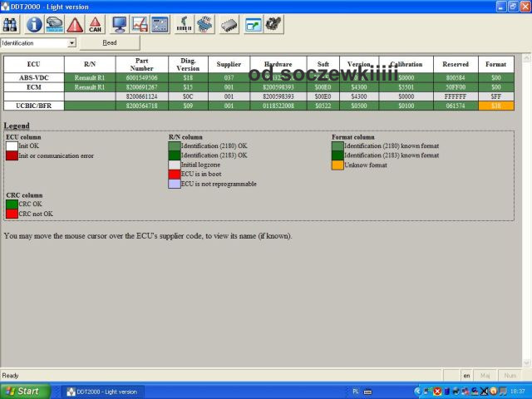Click the orange round tray icon
This screenshot has height=399, width=532.
[494, 392]
